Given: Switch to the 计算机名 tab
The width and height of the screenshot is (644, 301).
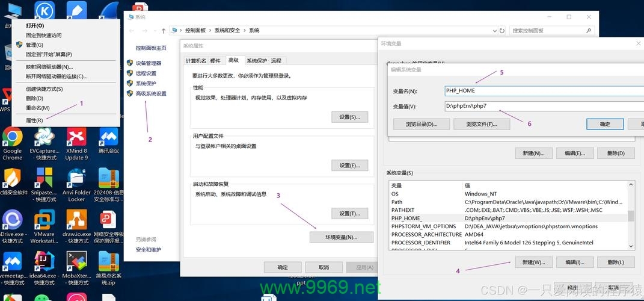Looking at the screenshot, I should click(x=196, y=61).
